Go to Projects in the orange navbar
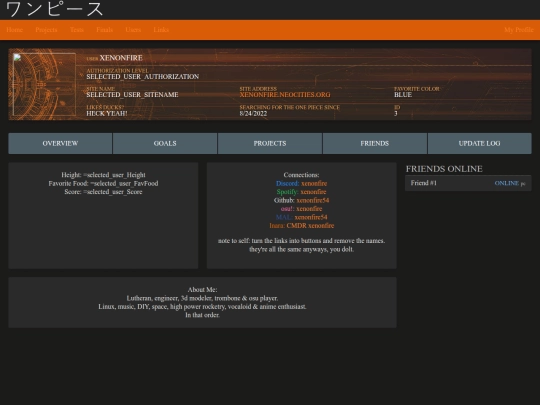Viewport: 540px width, 405px height. pos(46,30)
